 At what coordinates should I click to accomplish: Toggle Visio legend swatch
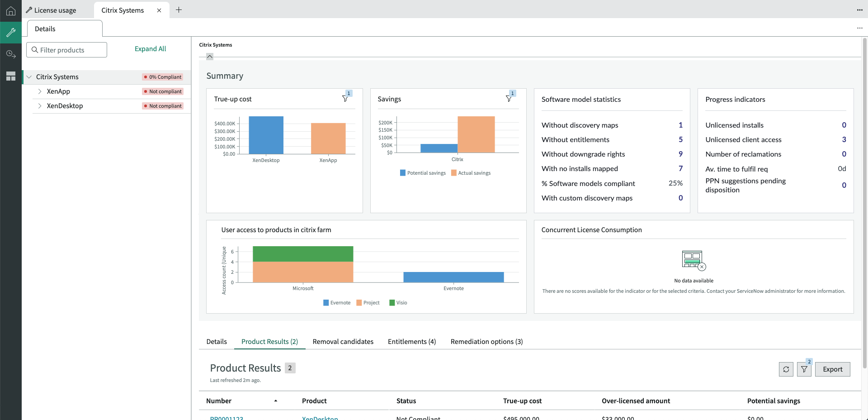[392, 303]
